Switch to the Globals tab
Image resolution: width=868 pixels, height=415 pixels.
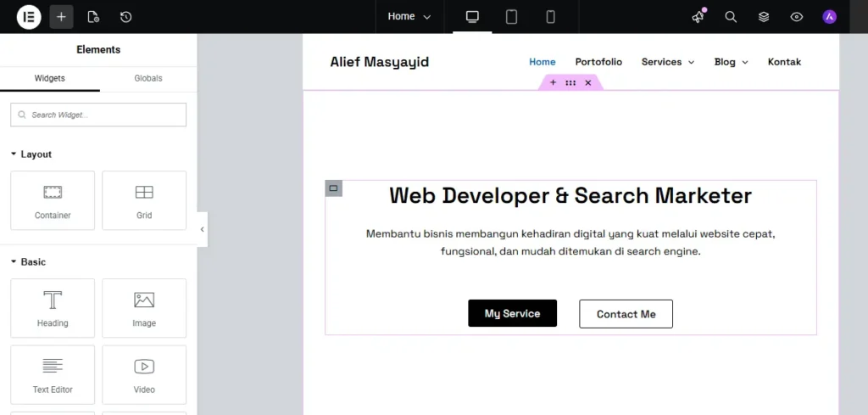[148, 78]
